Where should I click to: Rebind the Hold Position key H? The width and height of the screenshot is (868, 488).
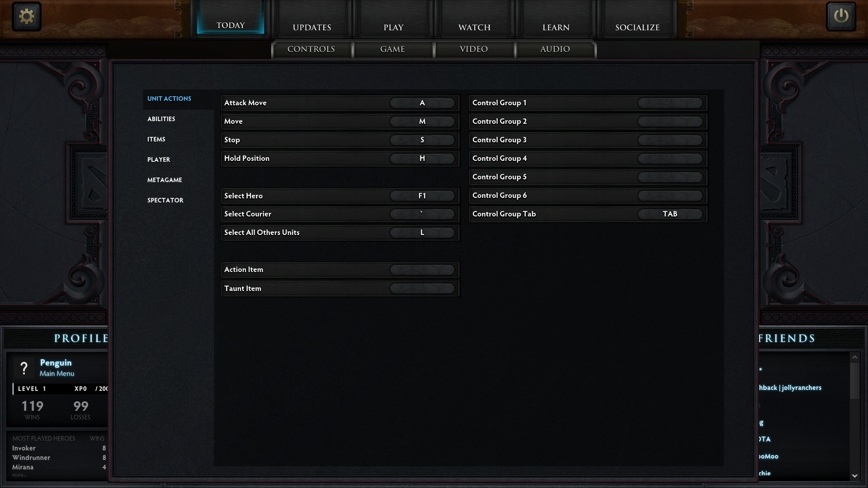pos(422,159)
